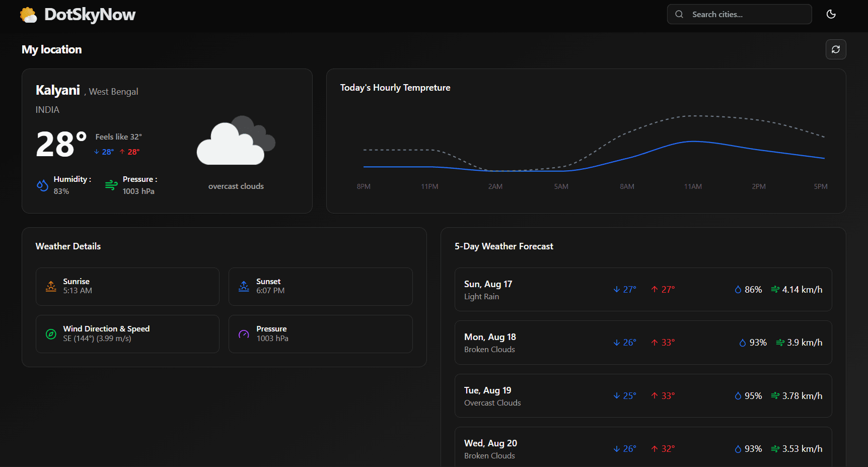Click the DotSkyNow title text
The width and height of the screenshot is (868, 467).
pos(90,15)
